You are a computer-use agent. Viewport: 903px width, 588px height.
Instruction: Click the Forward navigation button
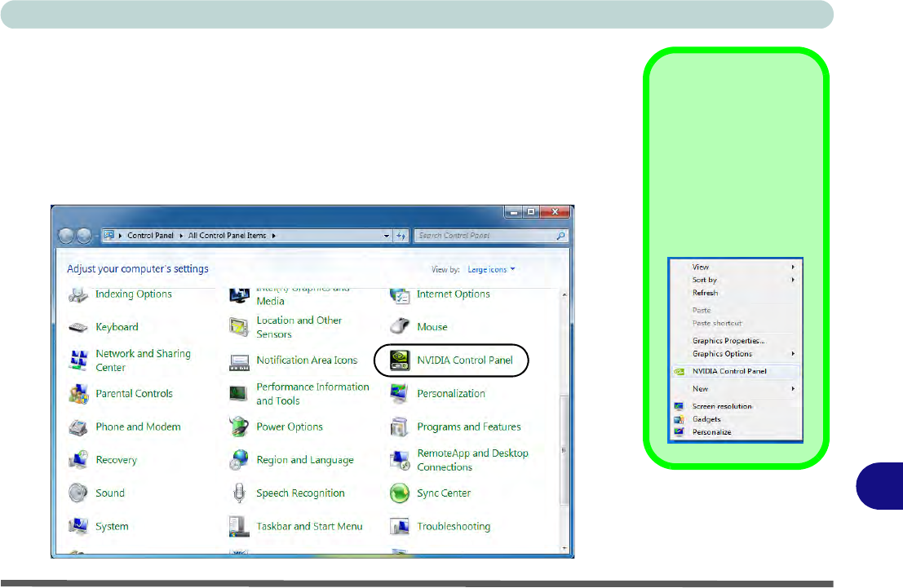84,236
